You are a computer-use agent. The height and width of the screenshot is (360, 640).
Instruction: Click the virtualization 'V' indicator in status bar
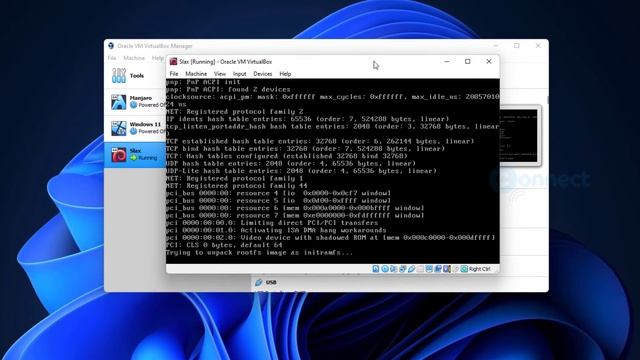tap(447, 269)
